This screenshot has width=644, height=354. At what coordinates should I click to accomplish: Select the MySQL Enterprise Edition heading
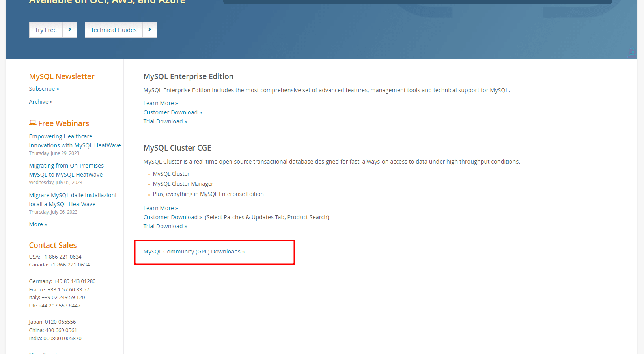pyautogui.click(x=189, y=76)
